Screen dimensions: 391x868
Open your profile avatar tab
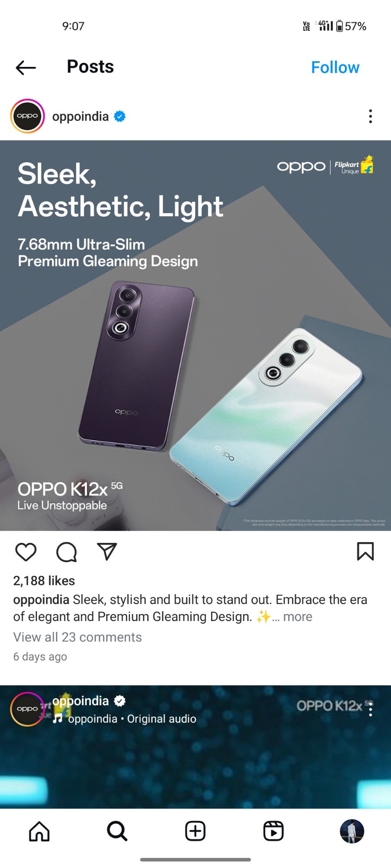click(352, 831)
